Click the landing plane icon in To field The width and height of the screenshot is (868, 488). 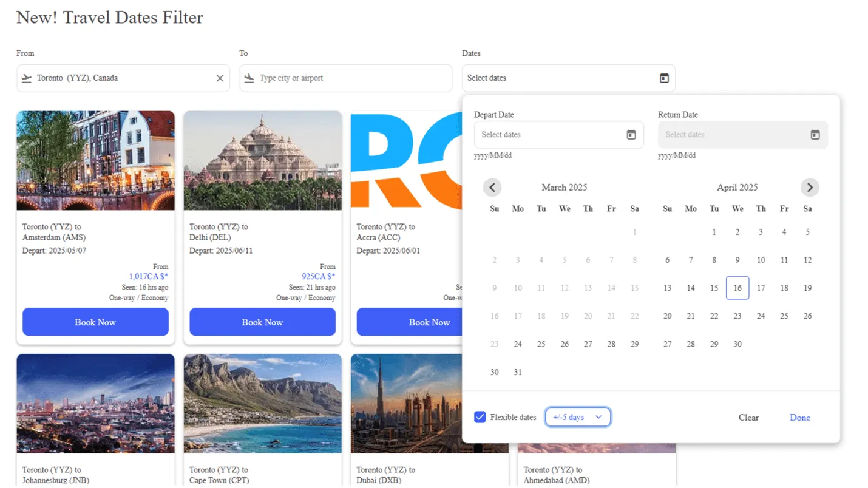[249, 78]
